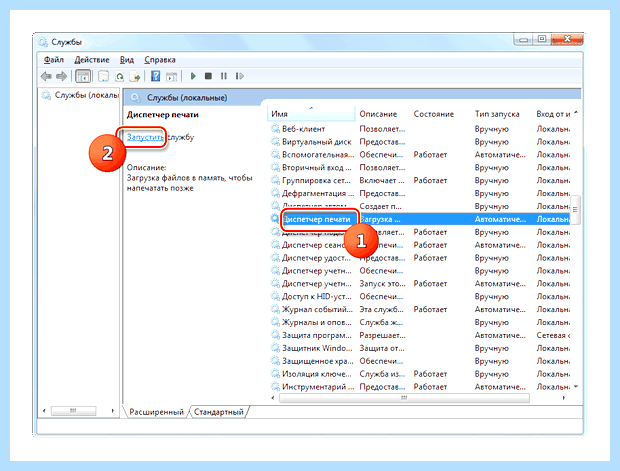
Task: Click the Запустить link to start service
Action: [145, 137]
